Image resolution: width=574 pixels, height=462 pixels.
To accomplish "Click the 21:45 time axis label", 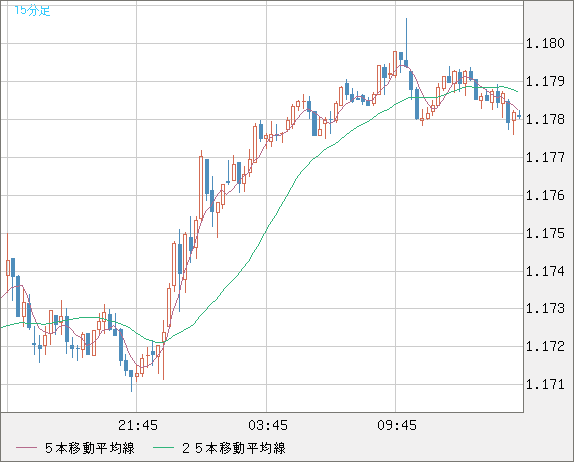I will tap(138, 425).
